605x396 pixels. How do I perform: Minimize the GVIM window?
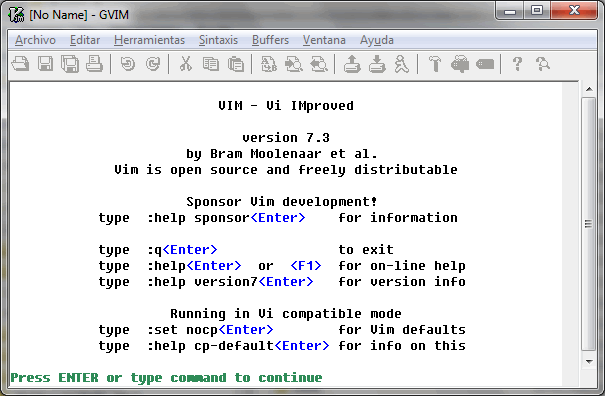click(x=510, y=10)
